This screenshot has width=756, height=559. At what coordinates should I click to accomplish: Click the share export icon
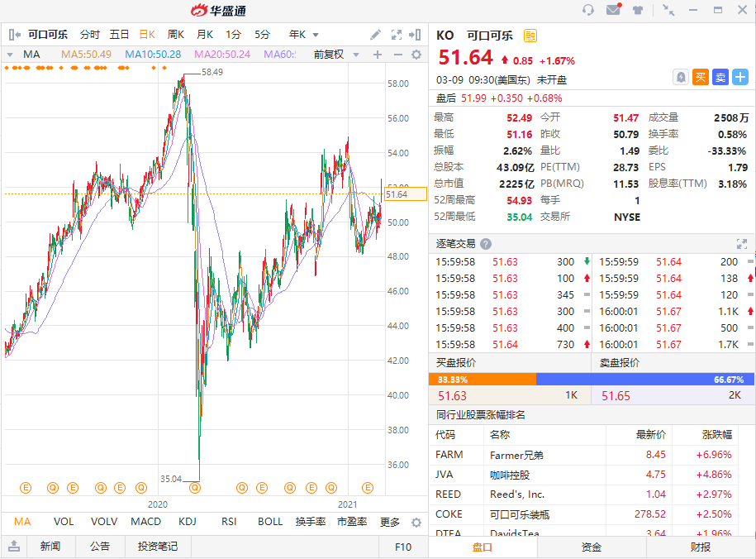tap(14, 547)
